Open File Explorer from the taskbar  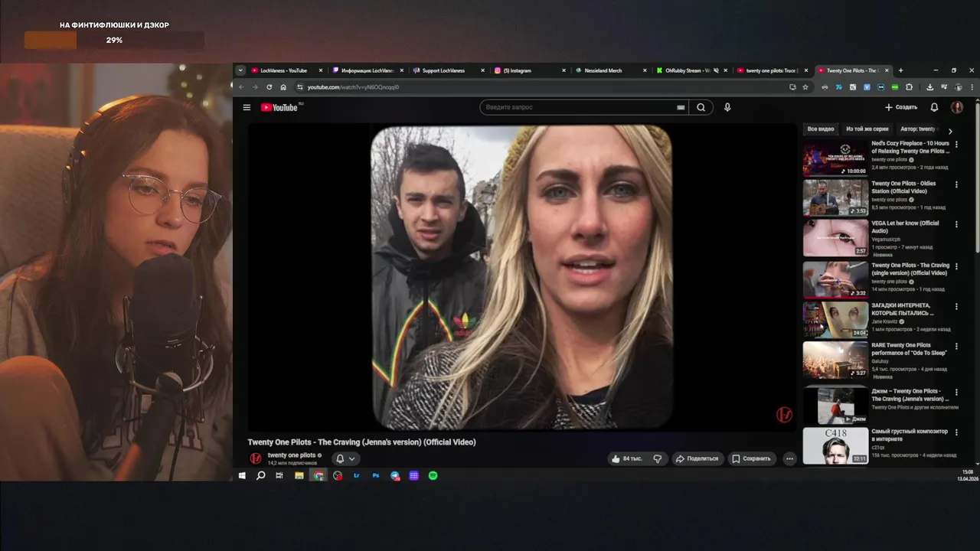click(299, 475)
